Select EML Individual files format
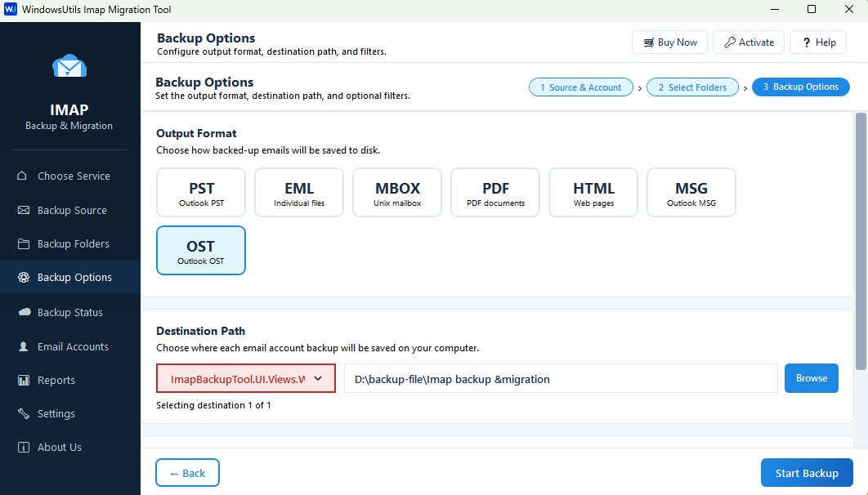868x495 pixels. click(x=299, y=193)
